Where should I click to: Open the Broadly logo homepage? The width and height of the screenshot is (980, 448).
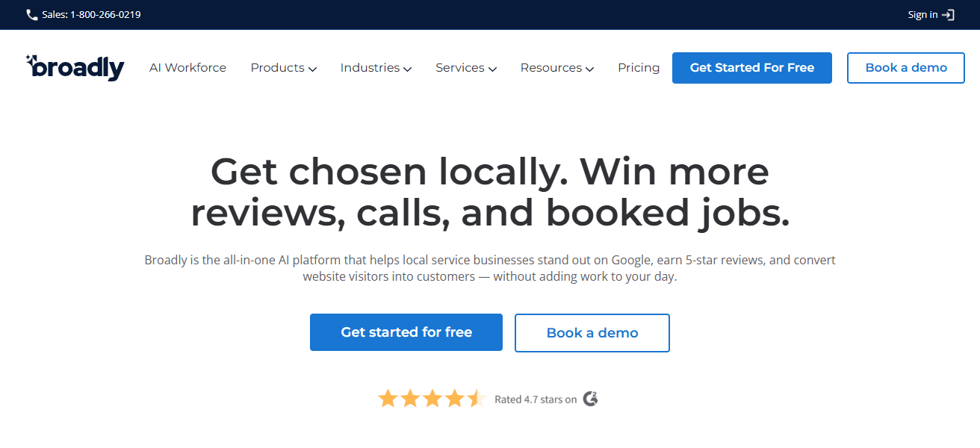click(x=75, y=67)
